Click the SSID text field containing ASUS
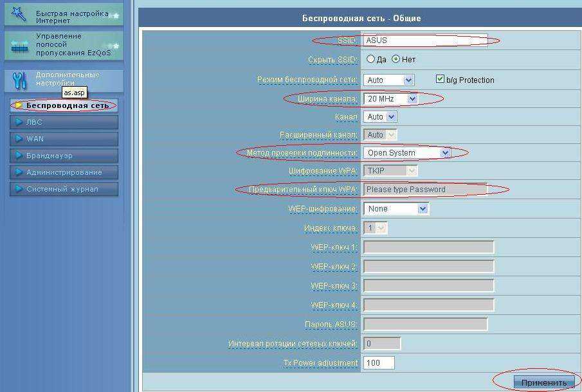This screenshot has width=582, height=392. (424, 40)
